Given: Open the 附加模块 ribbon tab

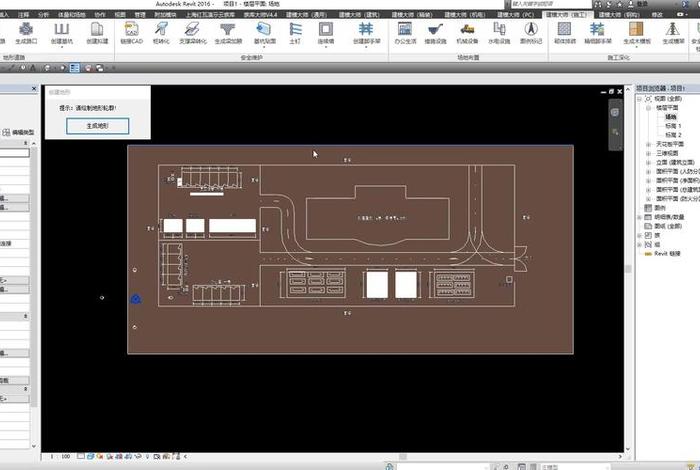Looking at the screenshot, I should point(165,15).
